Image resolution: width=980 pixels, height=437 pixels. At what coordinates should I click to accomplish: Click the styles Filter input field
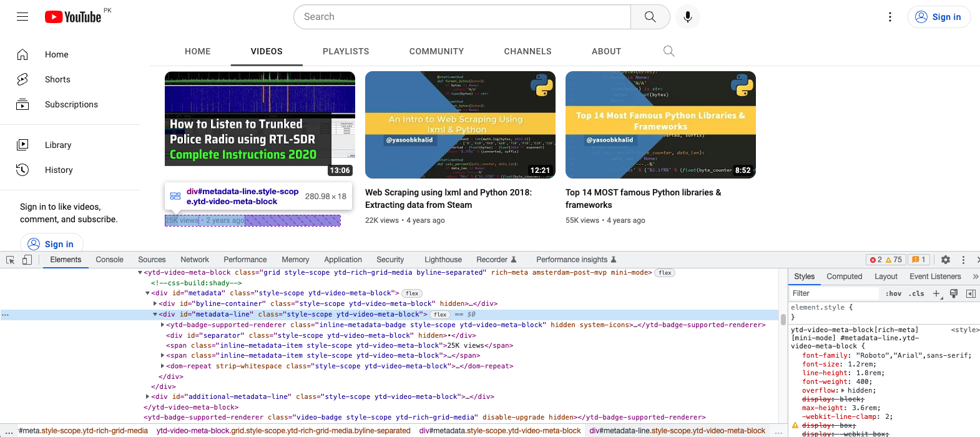pos(833,293)
